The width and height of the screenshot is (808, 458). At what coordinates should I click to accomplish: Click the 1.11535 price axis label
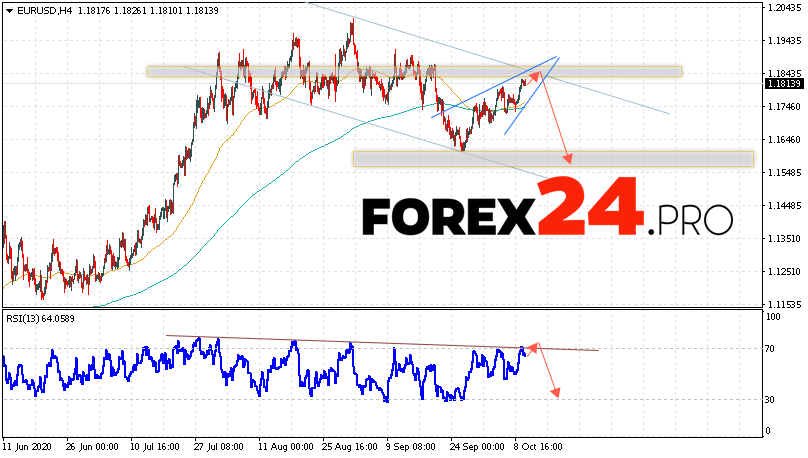784,304
